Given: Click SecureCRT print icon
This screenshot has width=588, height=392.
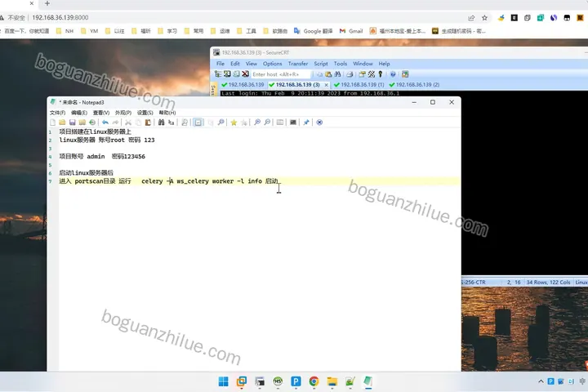Looking at the screenshot, I should 350,74.
